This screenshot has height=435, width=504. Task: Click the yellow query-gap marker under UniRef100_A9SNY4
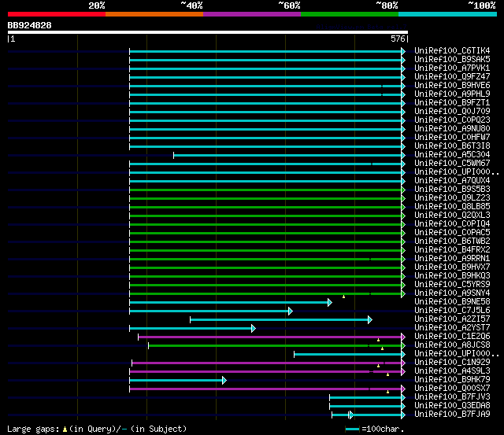[x=343, y=297]
